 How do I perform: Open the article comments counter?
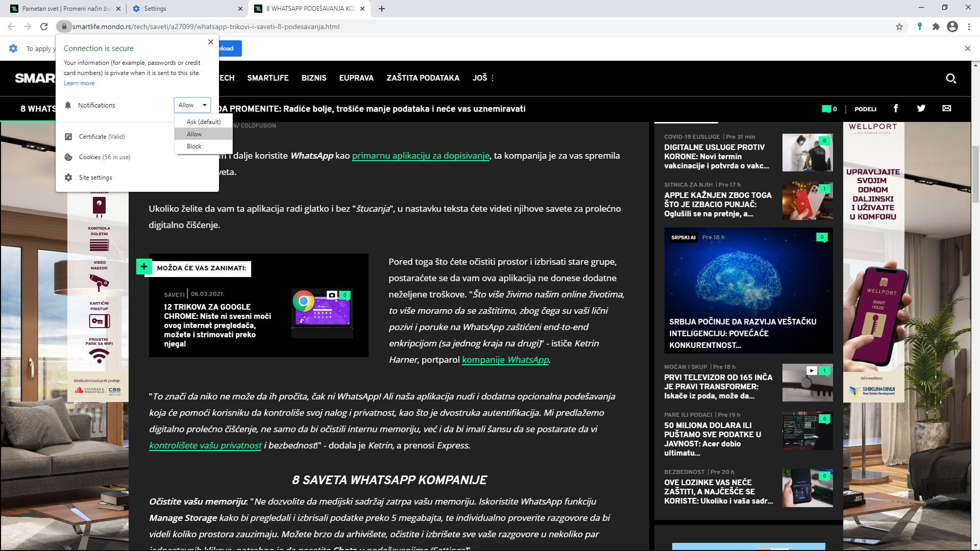point(828,109)
